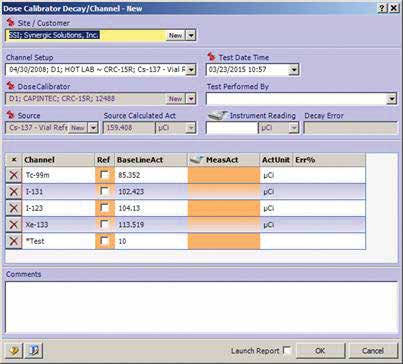
Task: Open the DoseCalibrator dropdown arrow
Action: point(191,99)
